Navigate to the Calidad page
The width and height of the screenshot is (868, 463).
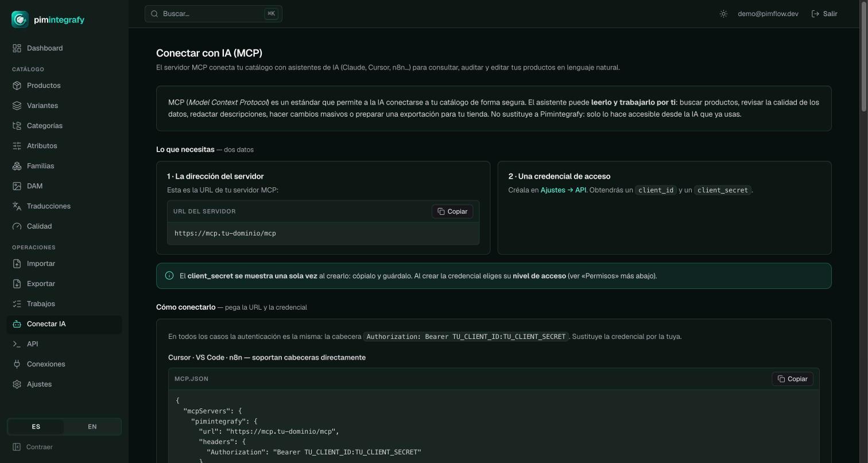tap(64, 226)
